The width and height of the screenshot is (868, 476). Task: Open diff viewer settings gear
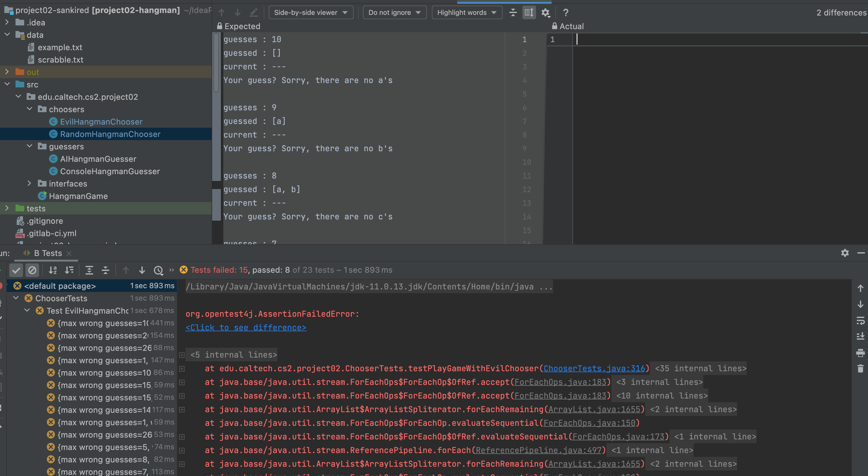(x=545, y=12)
